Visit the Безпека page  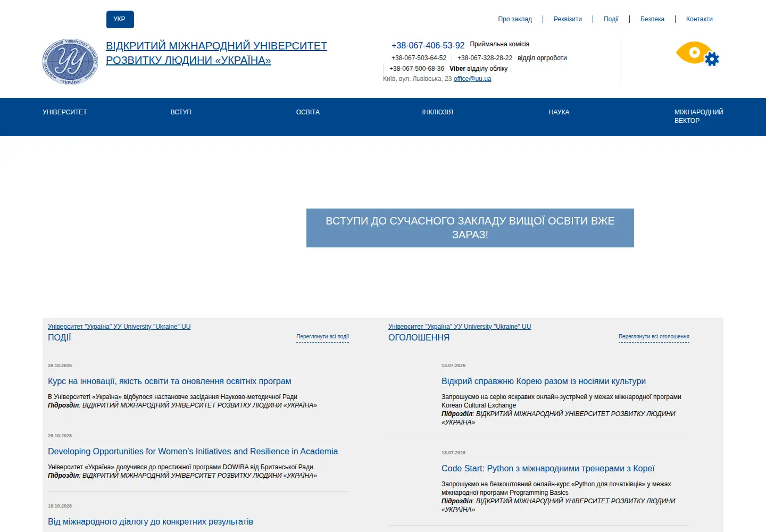click(x=652, y=19)
